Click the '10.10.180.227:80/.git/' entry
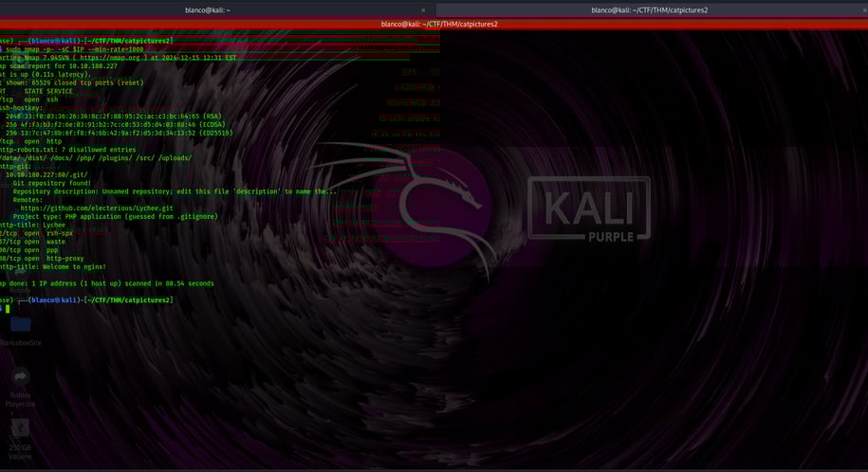The width and height of the screenshot is (868, 472). click(46, 174)
